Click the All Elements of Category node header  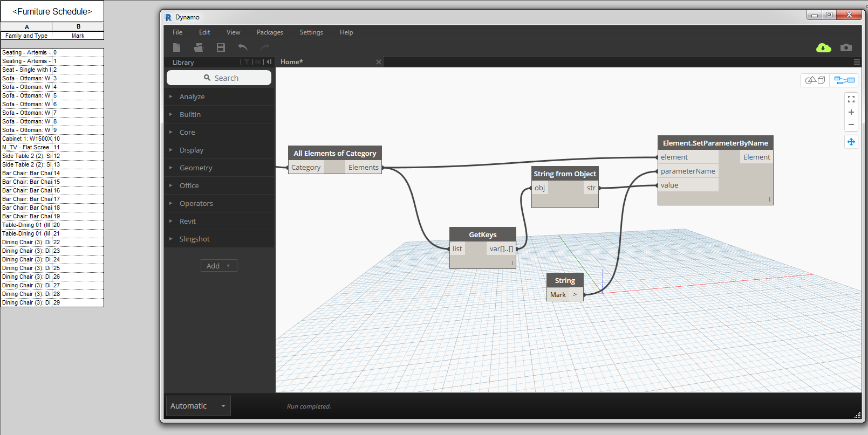335,153
